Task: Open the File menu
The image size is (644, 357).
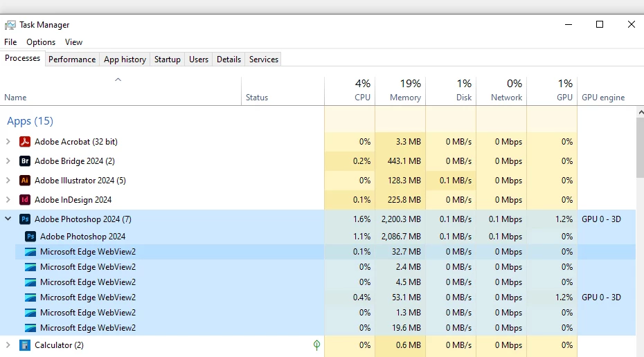Action: (x=10, y=42)
